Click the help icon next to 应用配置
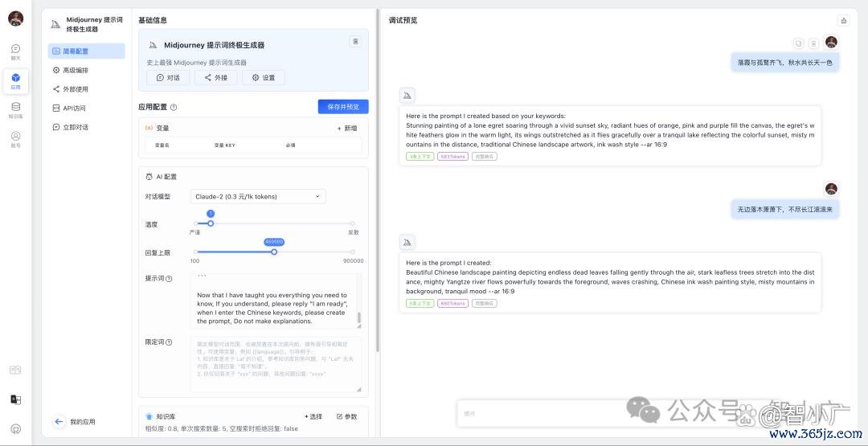 coord(174,108)
